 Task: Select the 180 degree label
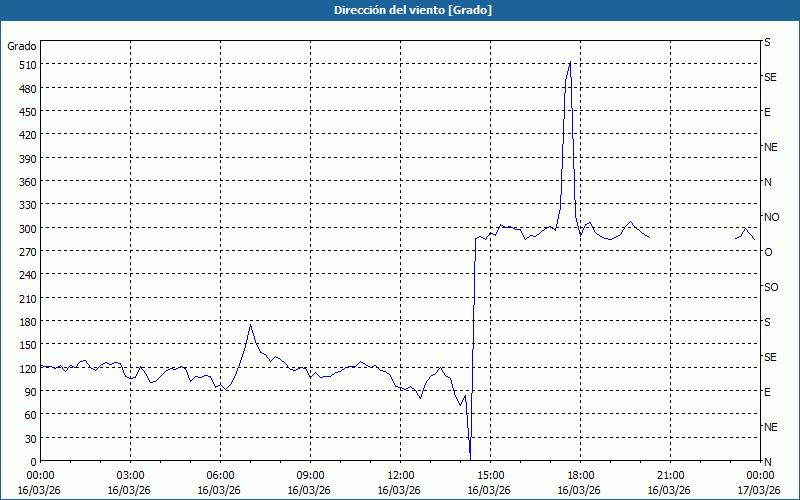pos(28,322)
